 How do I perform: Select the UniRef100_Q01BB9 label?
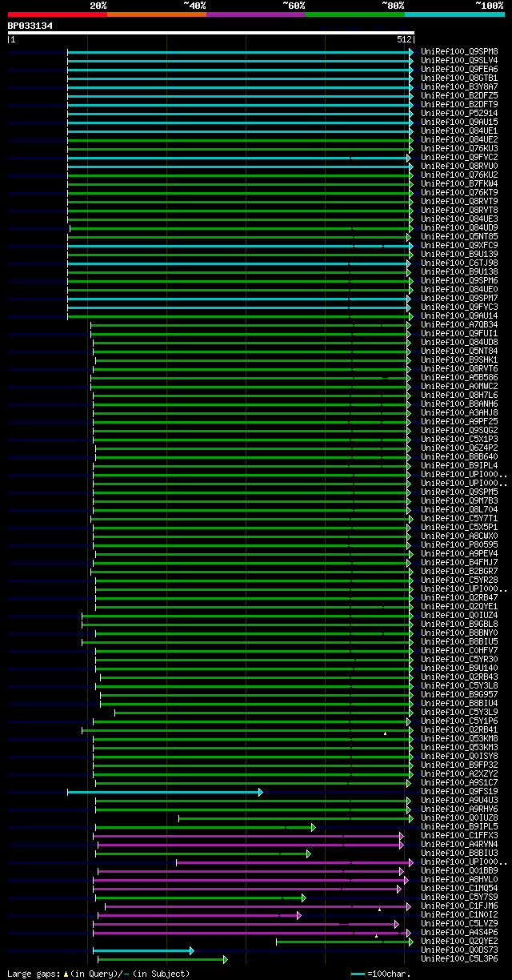click(x=459, y=870)
